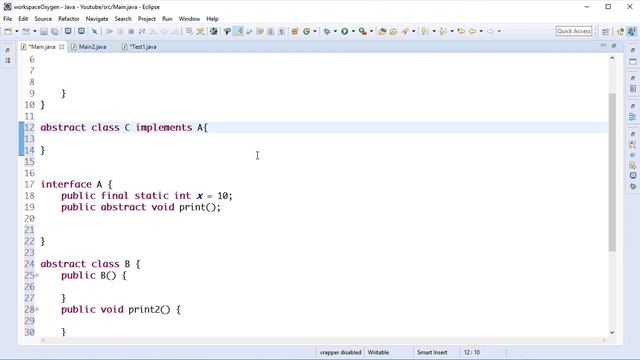The width and height of the screenshot is (640, 360).
Task: Click the New file toolbar icon
Action: click(x=8, y=31)
